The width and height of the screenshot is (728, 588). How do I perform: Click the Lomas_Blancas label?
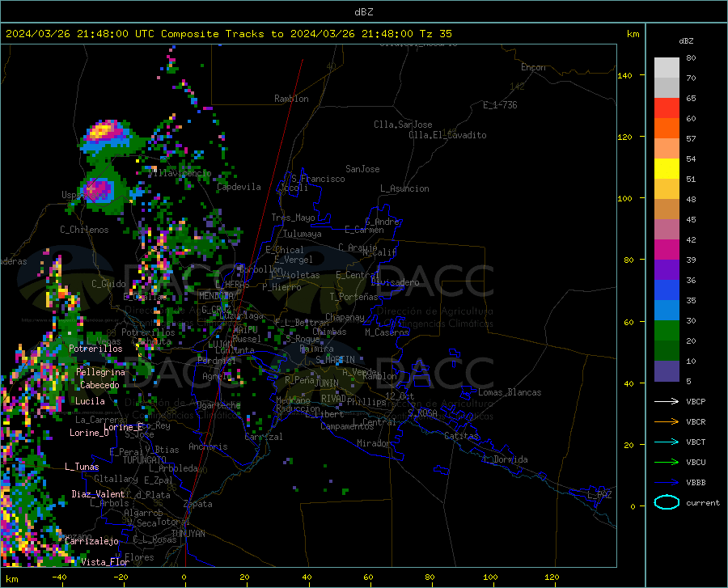click(x=510, y=392)
